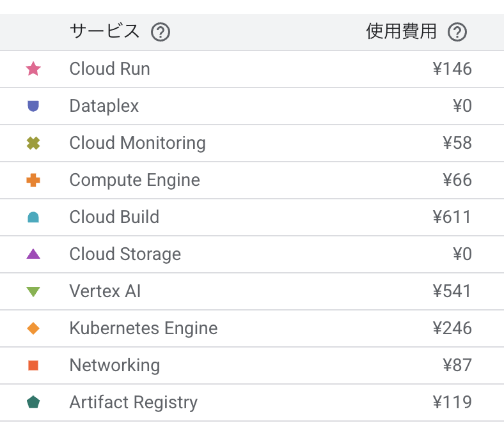Click the orange diamond icon for Kubernetes Engine
Screen dimensions: 504x437
(x=33, y=328)
